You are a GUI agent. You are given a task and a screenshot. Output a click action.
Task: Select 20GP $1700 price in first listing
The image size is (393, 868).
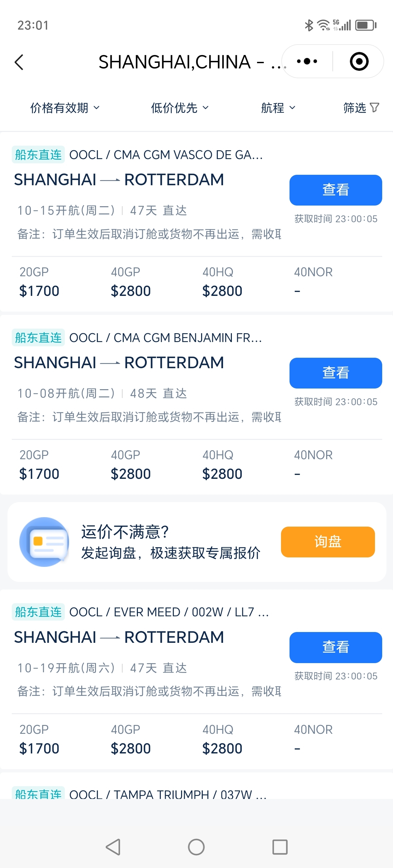click(39, 282)
